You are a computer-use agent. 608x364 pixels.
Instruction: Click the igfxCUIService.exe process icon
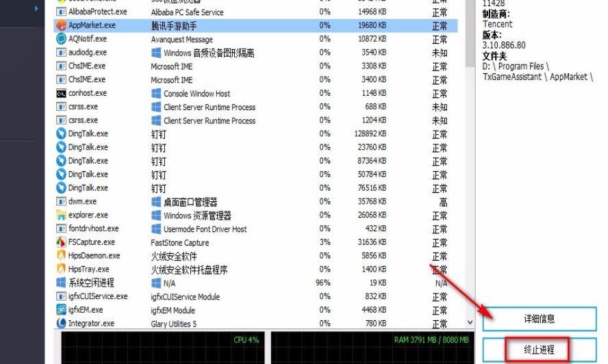coord(61,296)
